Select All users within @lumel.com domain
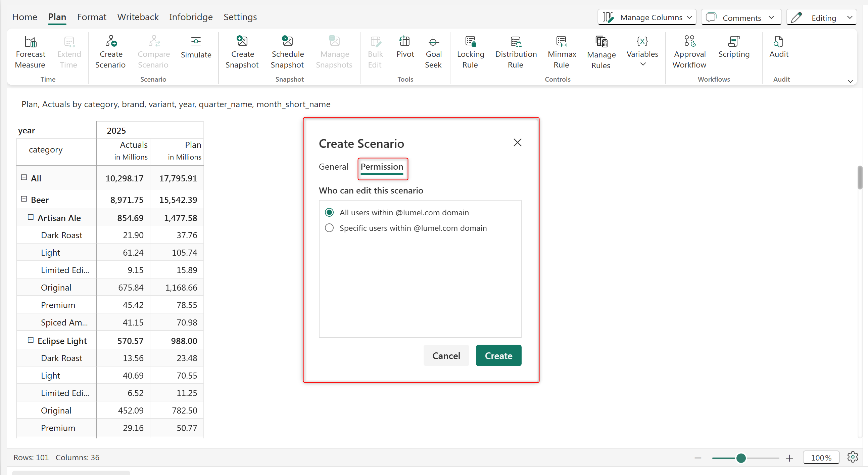Viewport: 868px width, 475px height. (329, 212)
